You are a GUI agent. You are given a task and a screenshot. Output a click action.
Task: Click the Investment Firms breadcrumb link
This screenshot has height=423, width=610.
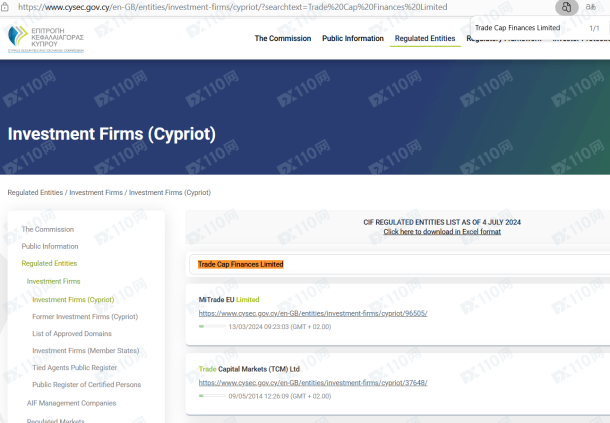[96, 193]
